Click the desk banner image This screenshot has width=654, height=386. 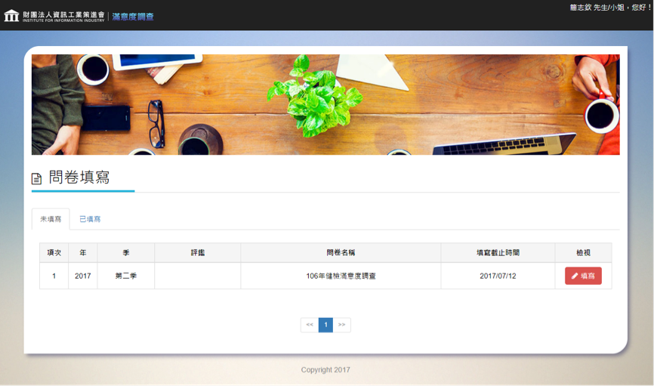pos(326,105)
